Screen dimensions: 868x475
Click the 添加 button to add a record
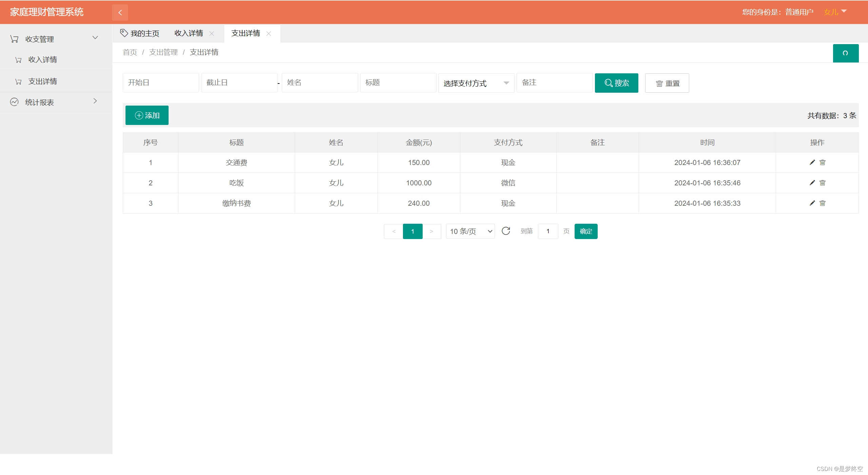(x=147, y=115)
